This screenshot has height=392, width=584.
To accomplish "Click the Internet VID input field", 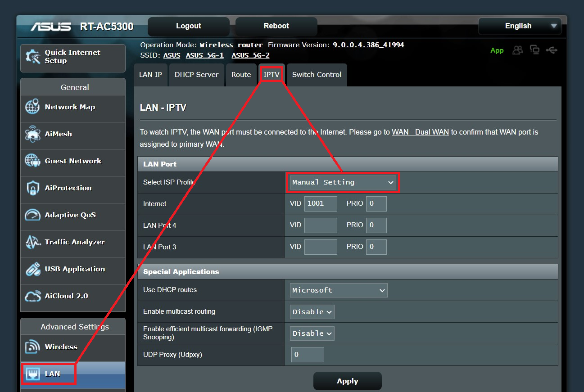I will pos(321,203).
